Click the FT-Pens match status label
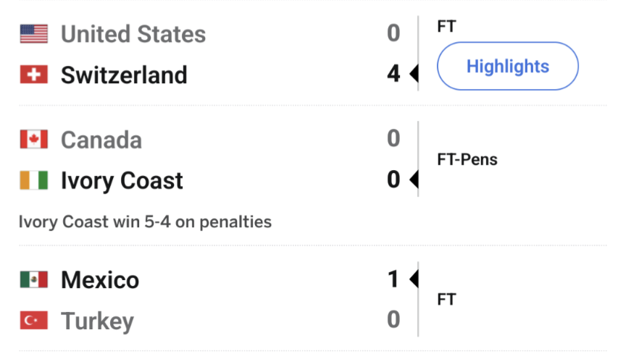Screen dimensions: 626x364 (467, 159)
